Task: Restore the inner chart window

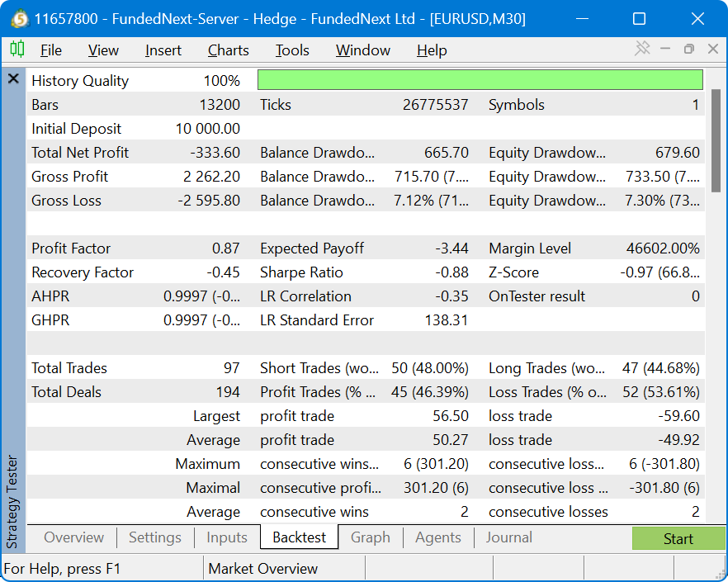Action: [689, 49]
